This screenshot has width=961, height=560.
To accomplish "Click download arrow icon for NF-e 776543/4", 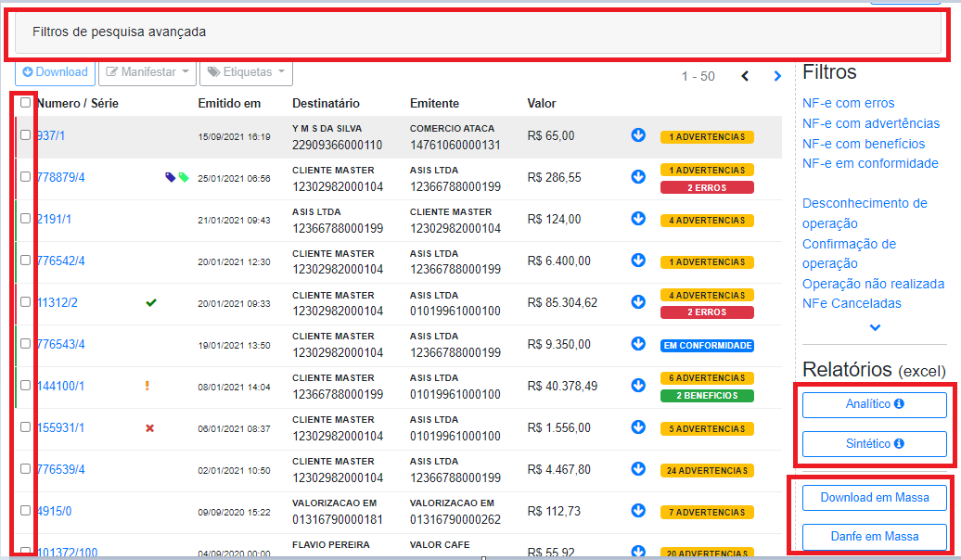I will click(638, 343).
